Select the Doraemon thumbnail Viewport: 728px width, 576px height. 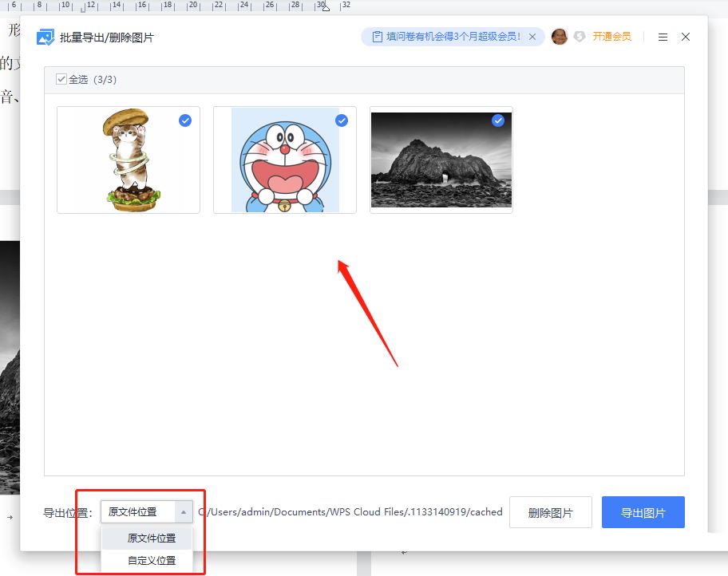pyautogui.click(x=285, y=160)
